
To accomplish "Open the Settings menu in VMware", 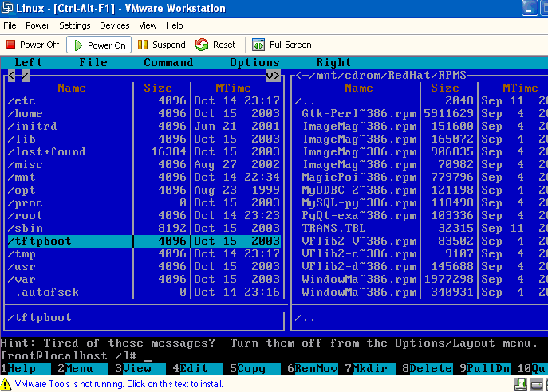I will pos(75,25).
